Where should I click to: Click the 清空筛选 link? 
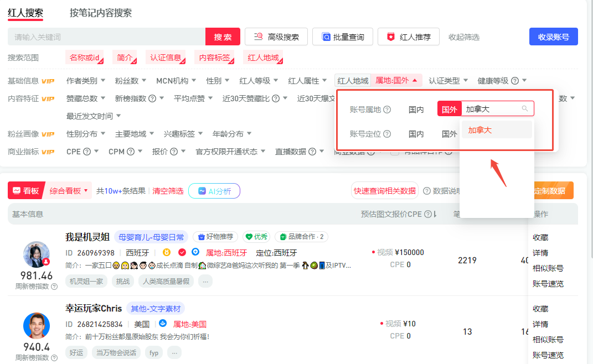168,191
